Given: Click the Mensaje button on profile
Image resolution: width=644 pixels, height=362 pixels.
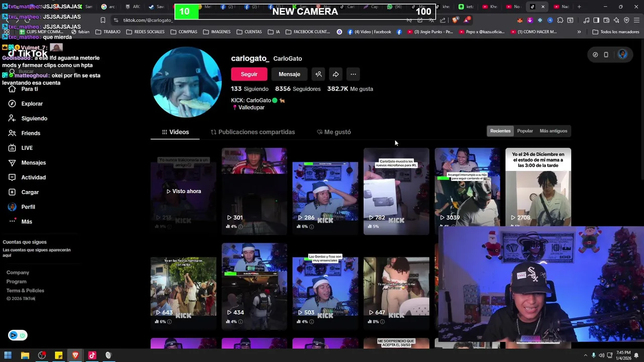Looking at the screenshot, I should click(x=289, y=74).
